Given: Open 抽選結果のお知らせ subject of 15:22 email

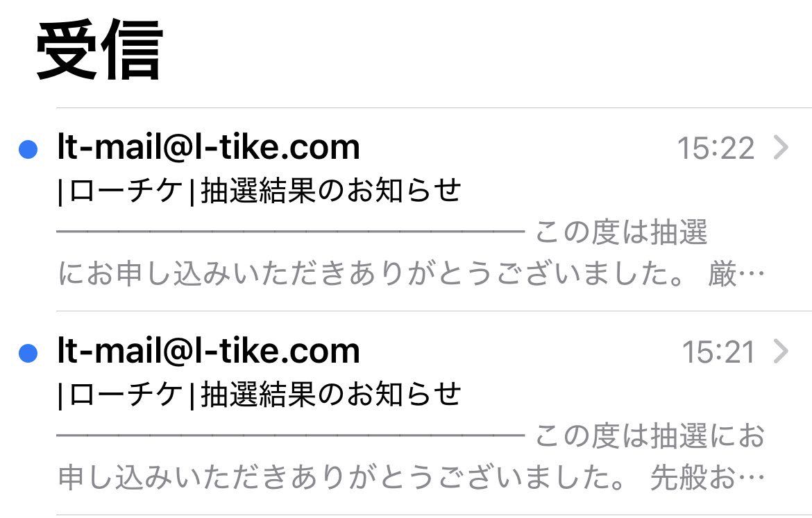Looking at the screenshot, I should (331, 190).
